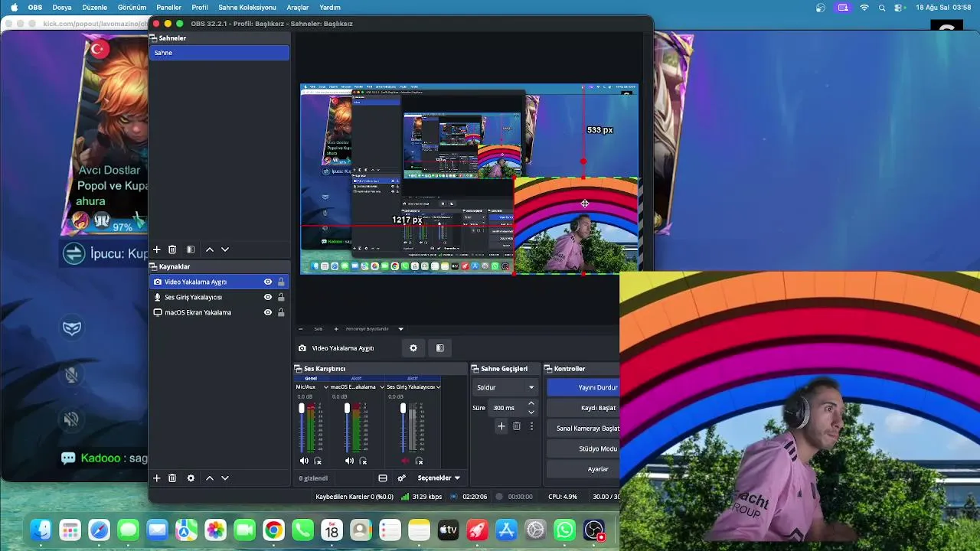Click the Mic/Aux volume fader handle
980x551 pixels.
[x=302, y=409]
